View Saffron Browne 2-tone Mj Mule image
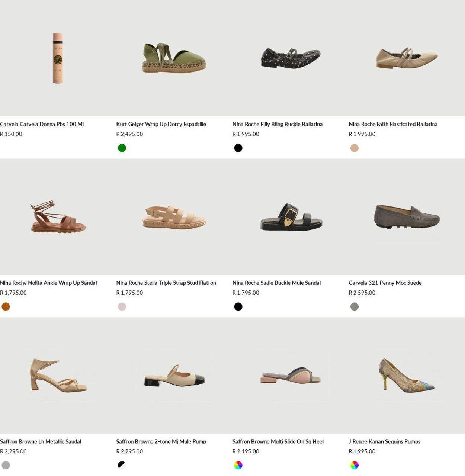 (x=174, y=376)
